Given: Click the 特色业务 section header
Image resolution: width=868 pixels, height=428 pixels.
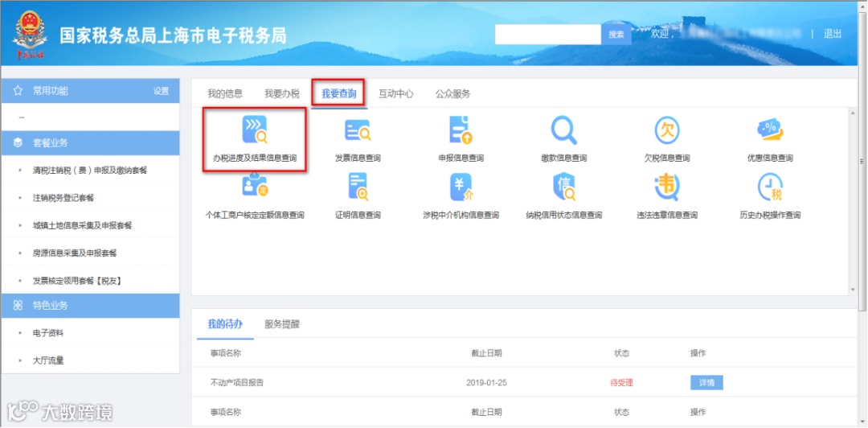Looking at the screenshot, I should 91,306.
